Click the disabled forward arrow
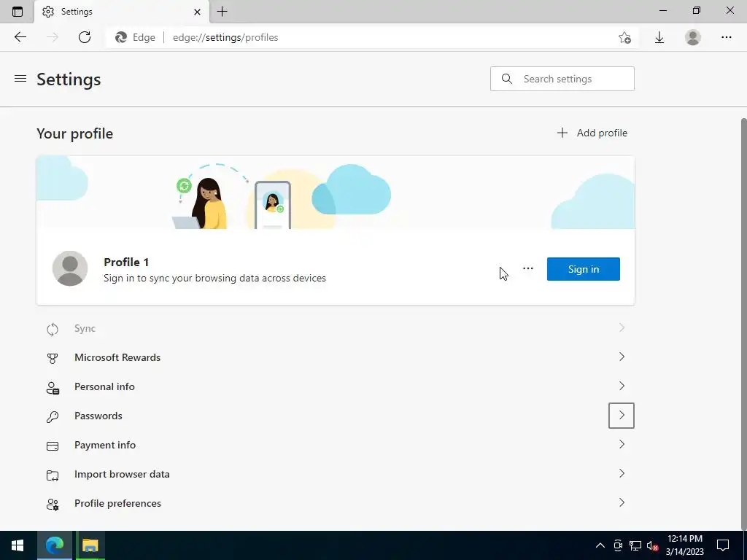The height and width of the screenshot is (560, 747). point(53,37)
